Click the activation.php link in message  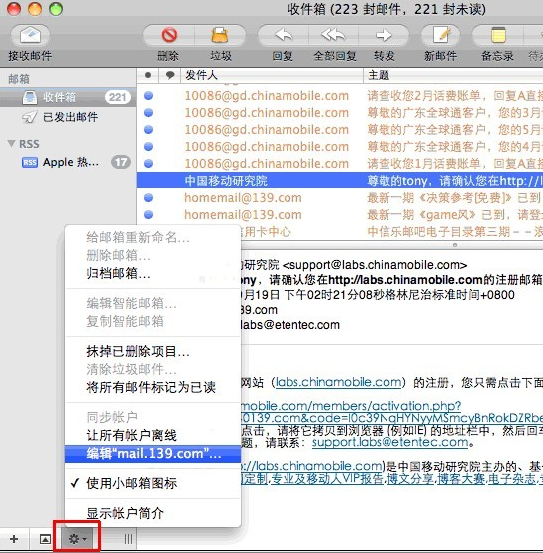coord(351,406)
